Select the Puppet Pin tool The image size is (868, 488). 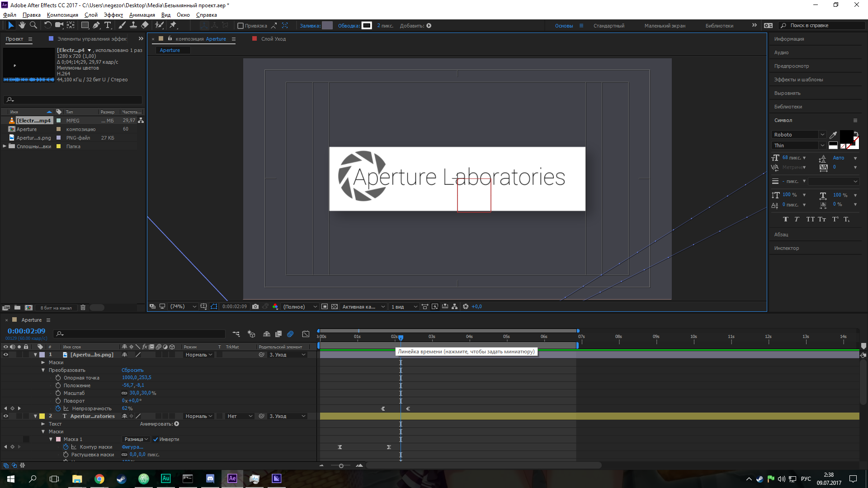click(x=173, y=25)
